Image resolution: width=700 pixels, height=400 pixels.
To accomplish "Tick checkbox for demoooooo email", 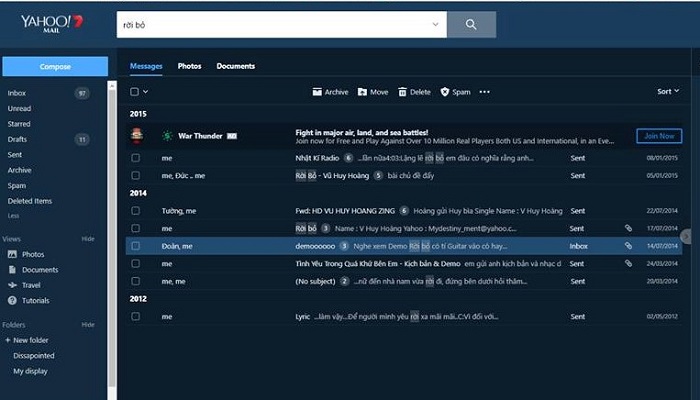I will [135, 245].
